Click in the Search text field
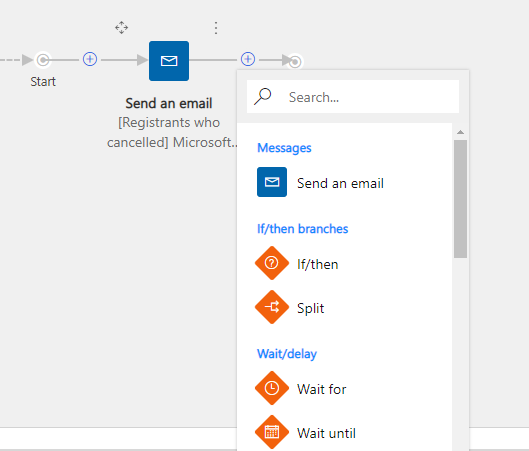Viewport: 529px width, 451px height. click(x=353, y=97)
